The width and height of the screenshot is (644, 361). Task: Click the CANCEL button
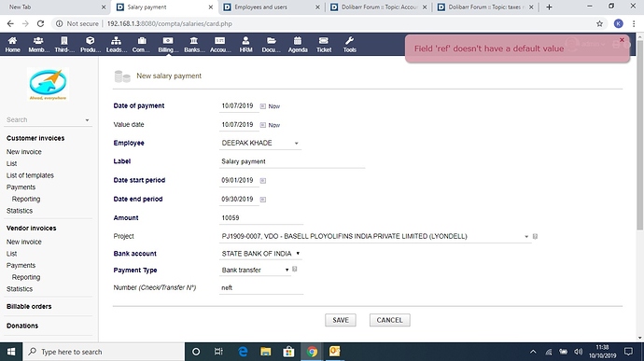pos(390,320)
